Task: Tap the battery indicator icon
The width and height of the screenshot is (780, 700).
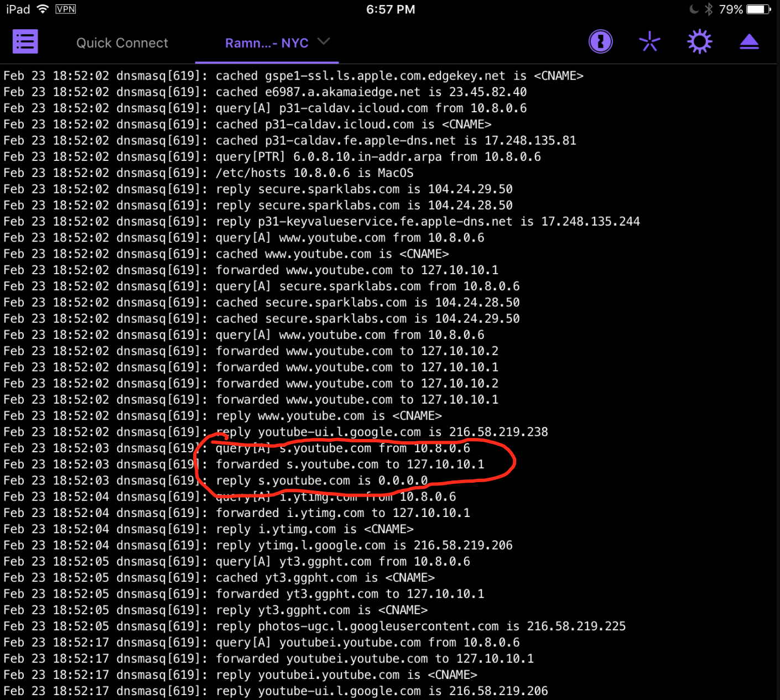Action: click(758, 9)
